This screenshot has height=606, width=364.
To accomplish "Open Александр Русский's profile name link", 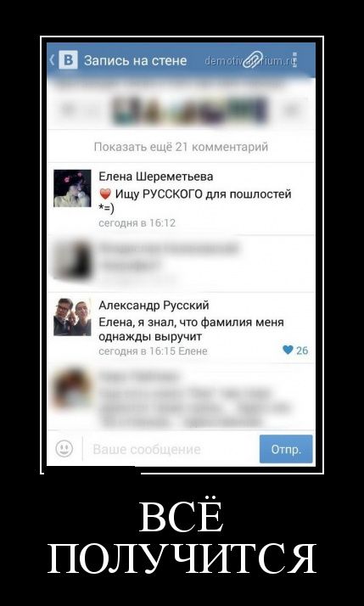I will pos(154,306).
